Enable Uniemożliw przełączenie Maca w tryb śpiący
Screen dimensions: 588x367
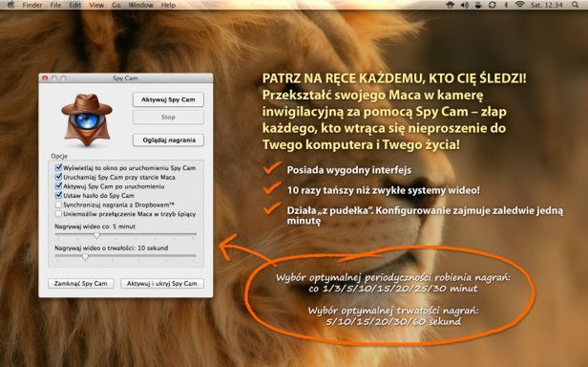58,214
